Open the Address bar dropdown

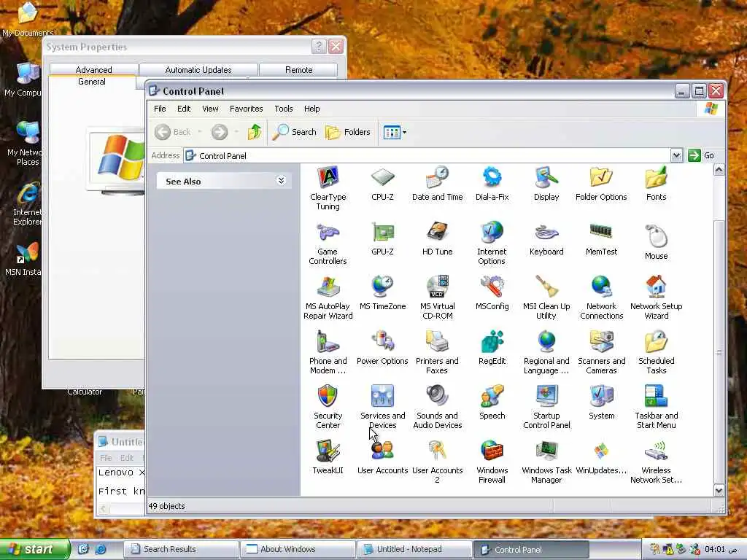point(676,155)
